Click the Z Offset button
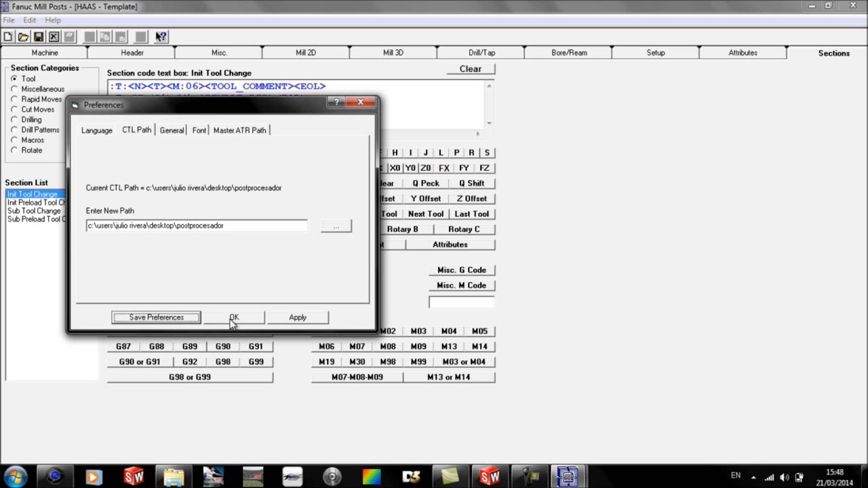Viewport: 868px width, 488px height. tap(472, 199)
